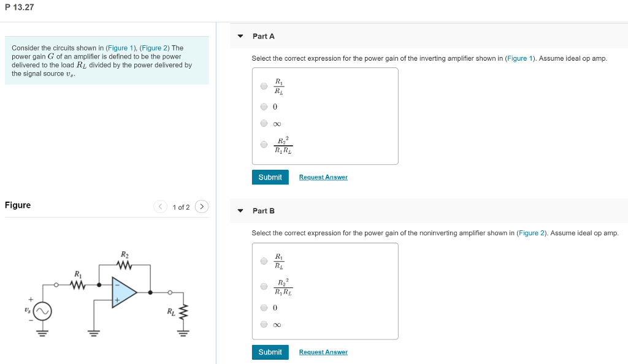Submit the Part A answer

coord(270,176)
